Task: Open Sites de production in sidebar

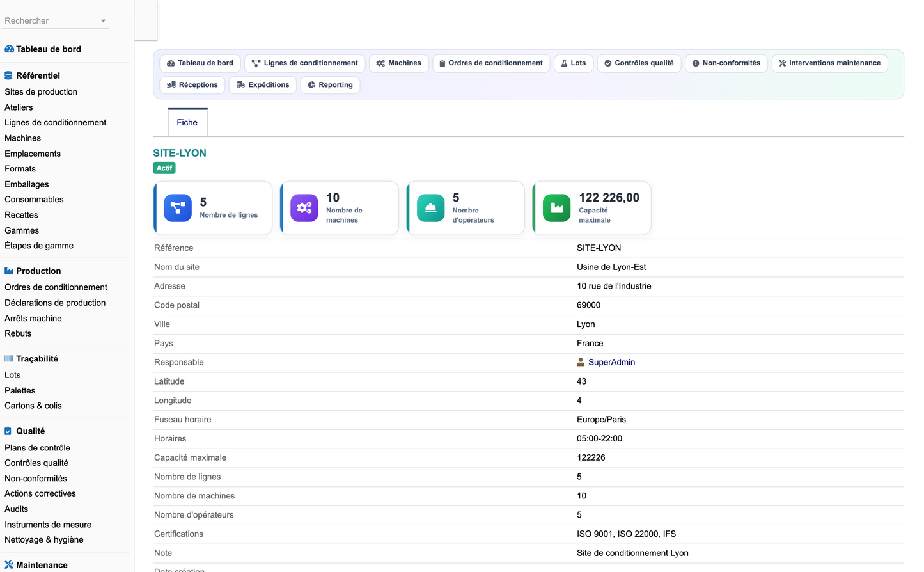Action: (41, 92)
